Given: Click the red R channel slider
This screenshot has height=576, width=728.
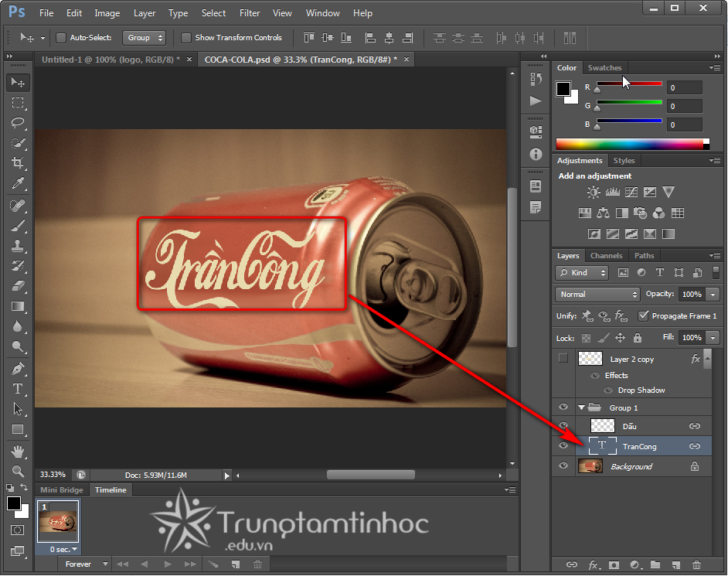Looking at the screenshot, I should pyautogui.click(x=629, y=84).
